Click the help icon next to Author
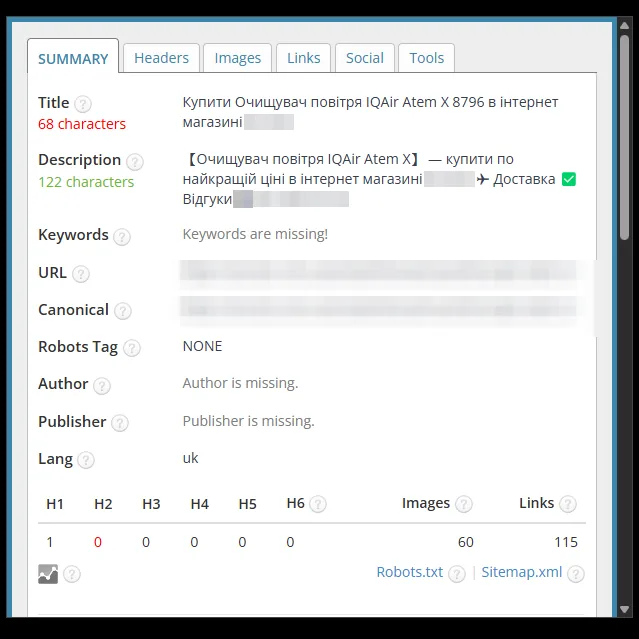 coord(102,386)
